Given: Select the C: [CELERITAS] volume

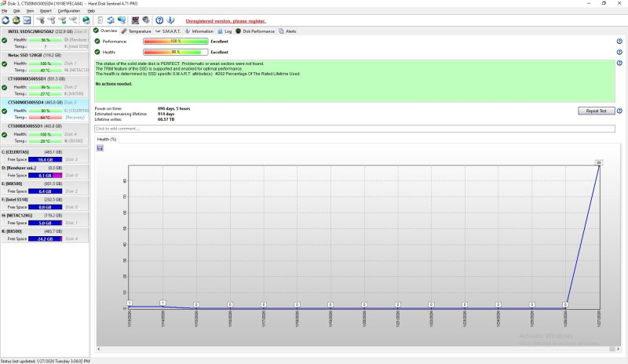Looking at the screenshot, I should click(x=45, y=156).
